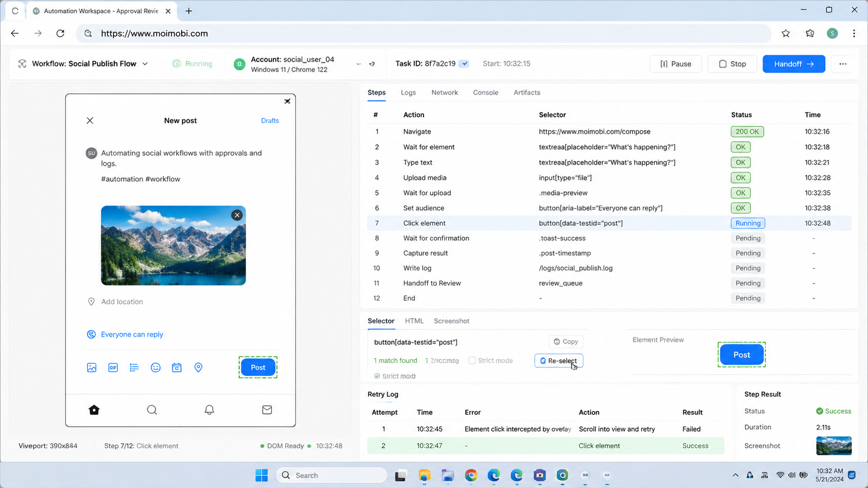Click the workflow icon beside Social Publish Flow

tap(22, 63)
